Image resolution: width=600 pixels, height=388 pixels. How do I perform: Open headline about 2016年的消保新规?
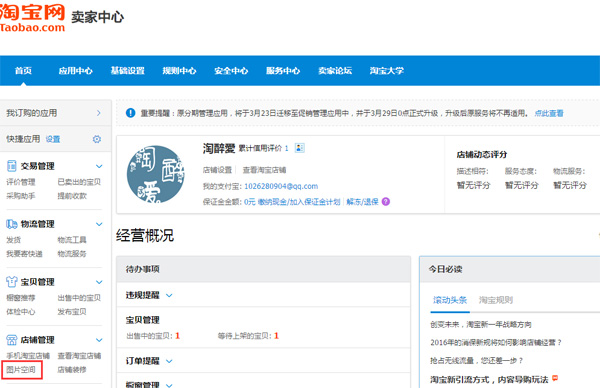coord(496,342)
